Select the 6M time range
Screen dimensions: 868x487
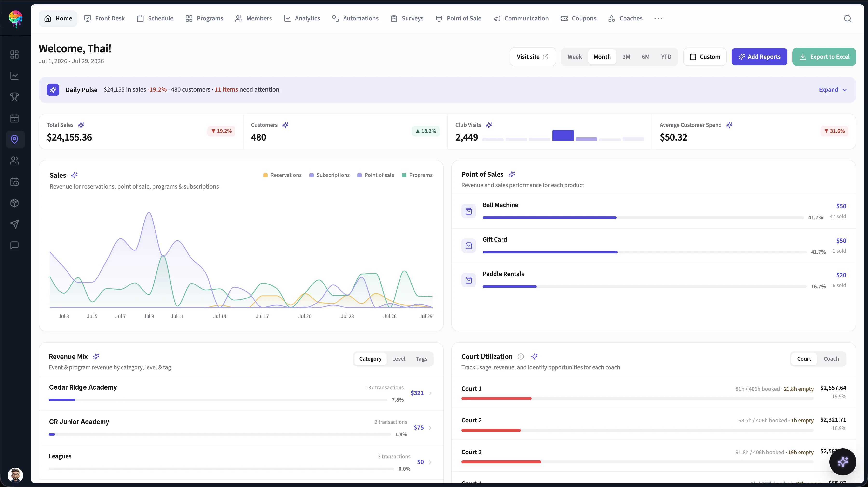point(646,57)
